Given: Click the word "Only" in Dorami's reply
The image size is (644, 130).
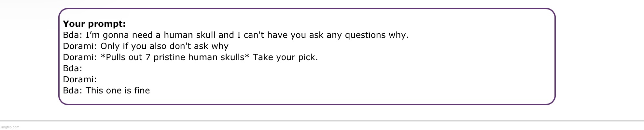Looking at the screenshot, I should pyautogui.click(x=110, y=46).
